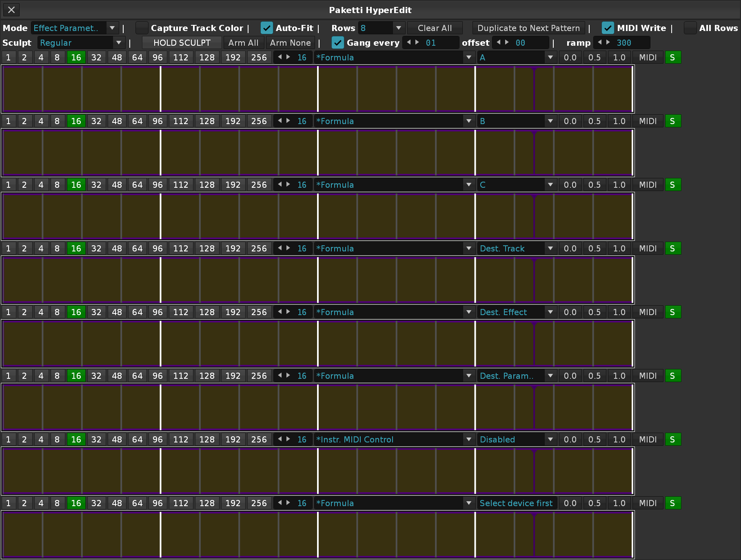Increase the offset value with the right arrow
The height and width of the screenshot is (560, 741).
pos(507,42)
